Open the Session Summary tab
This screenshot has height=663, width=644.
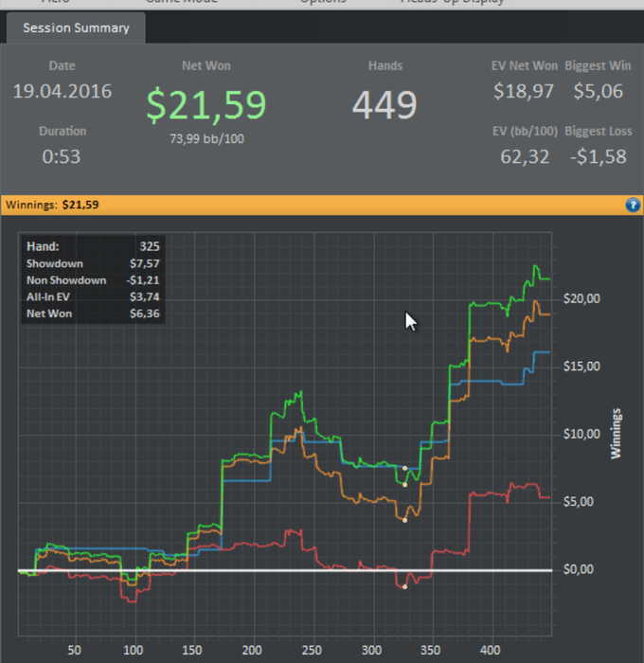coord(76,27)
